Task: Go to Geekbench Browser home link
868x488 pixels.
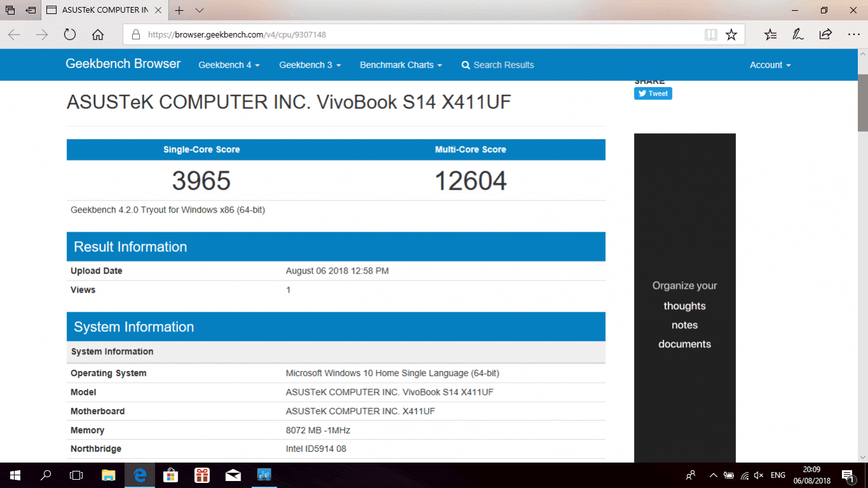Action: tap(123, 64)
